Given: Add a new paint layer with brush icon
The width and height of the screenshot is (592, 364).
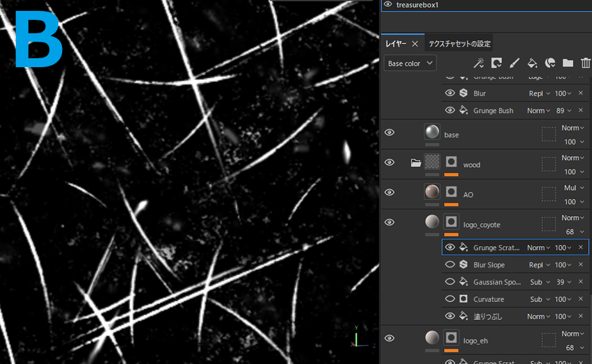Looking at the screenshot, I should click(x=514, y=63).
